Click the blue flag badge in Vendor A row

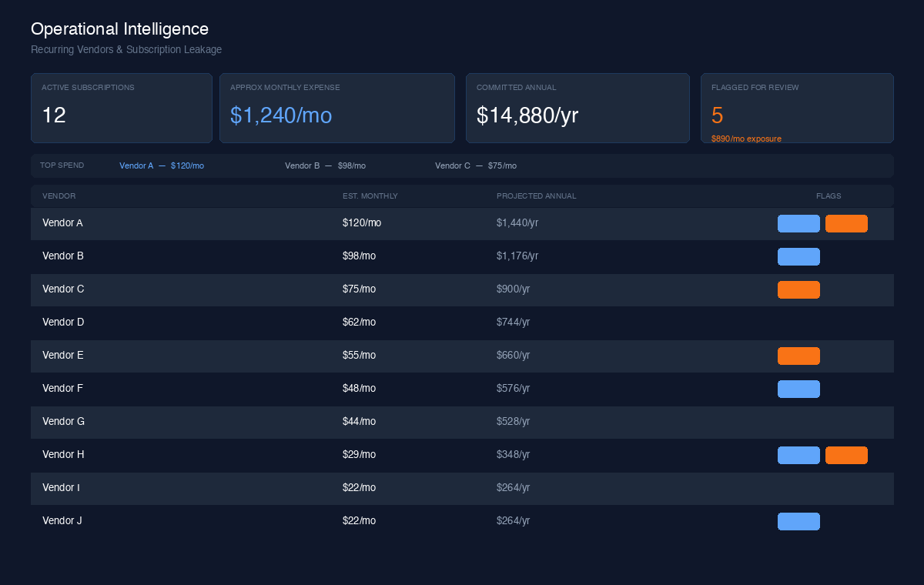pyautogui.click(x=798, y=223)
